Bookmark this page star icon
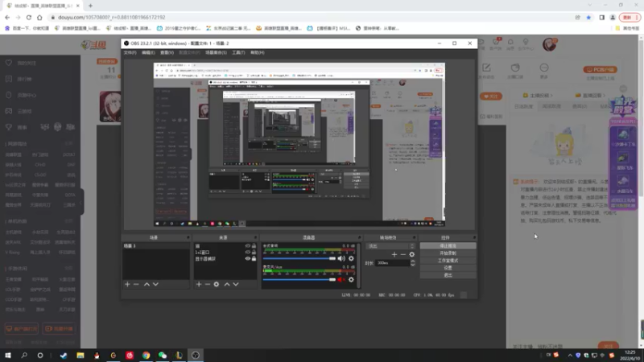Image resolution: width=644 pixels, height=362 pixels. (x=588, y=17)
